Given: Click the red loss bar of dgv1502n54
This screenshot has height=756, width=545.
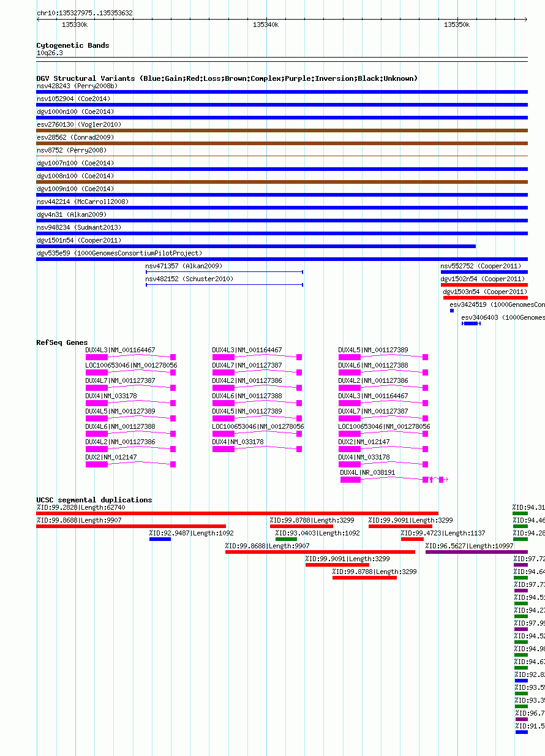Looking at the screenshot, I should pos(484,285).
